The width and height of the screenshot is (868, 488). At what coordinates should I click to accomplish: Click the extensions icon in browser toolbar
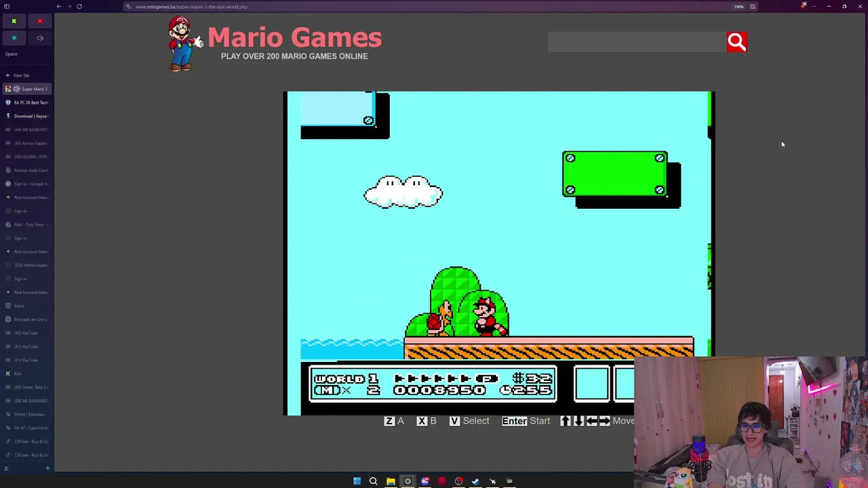tap(804, 6)
